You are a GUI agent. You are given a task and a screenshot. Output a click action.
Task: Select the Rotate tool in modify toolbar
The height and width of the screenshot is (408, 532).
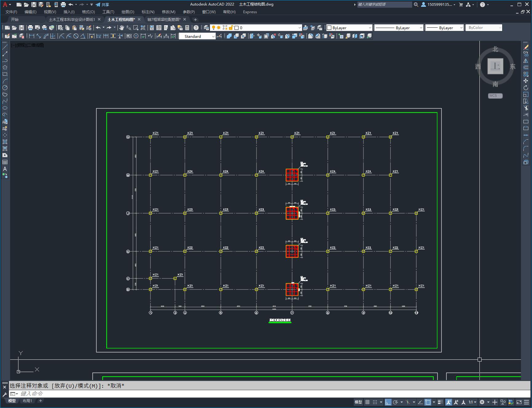pyautogui.click(x=526, y=88)
